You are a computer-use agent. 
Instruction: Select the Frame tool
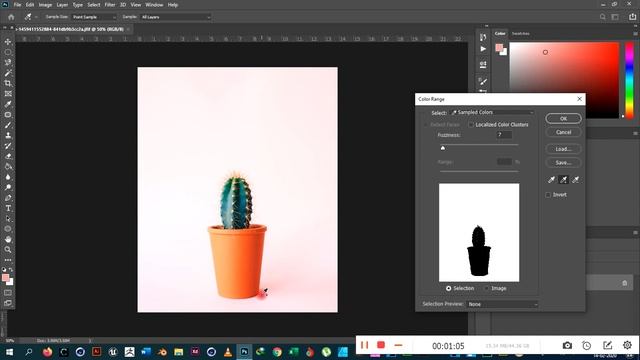coord(8,94)
